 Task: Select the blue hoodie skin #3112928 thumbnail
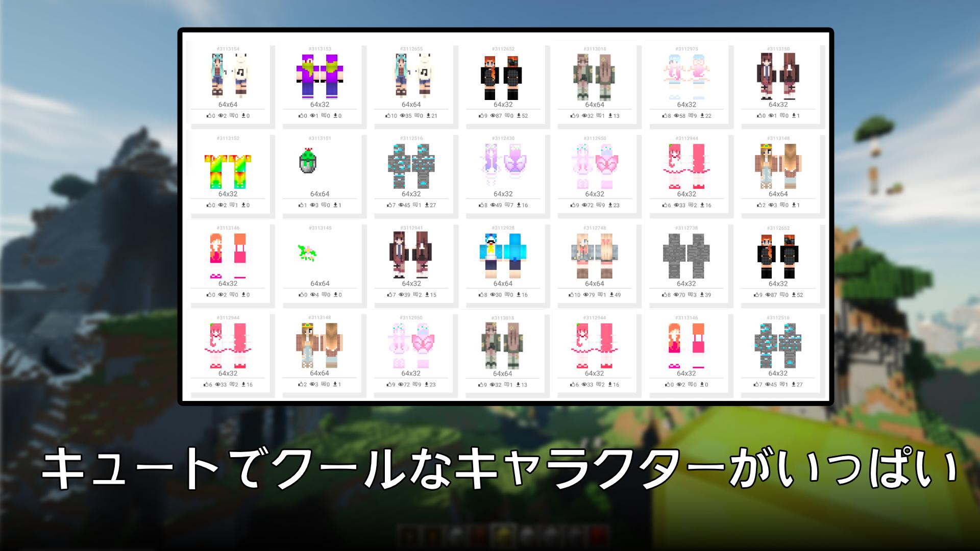point(503,256)
